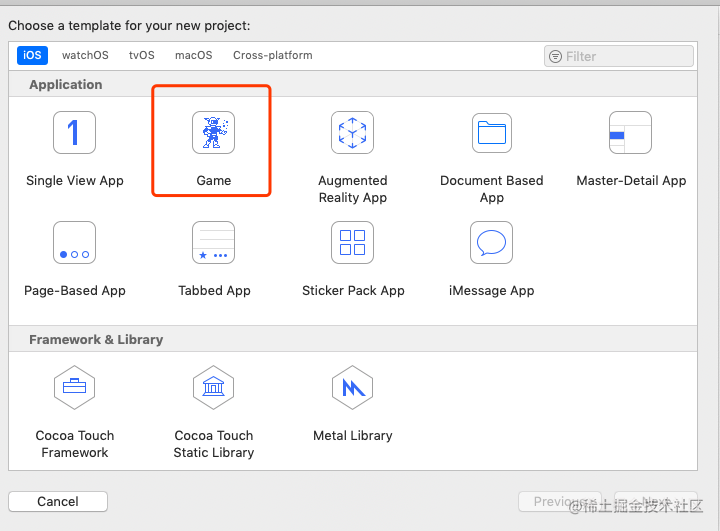
Task: Switch to the iOS platform tab
Action: click(x=32, y=55)
